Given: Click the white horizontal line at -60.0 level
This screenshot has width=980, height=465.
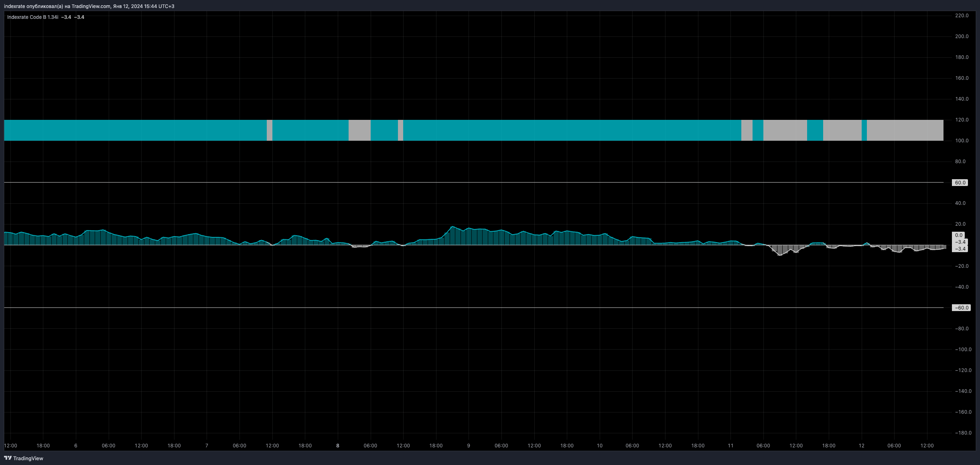Looking at the screenshot, I should tap(473, 307).
